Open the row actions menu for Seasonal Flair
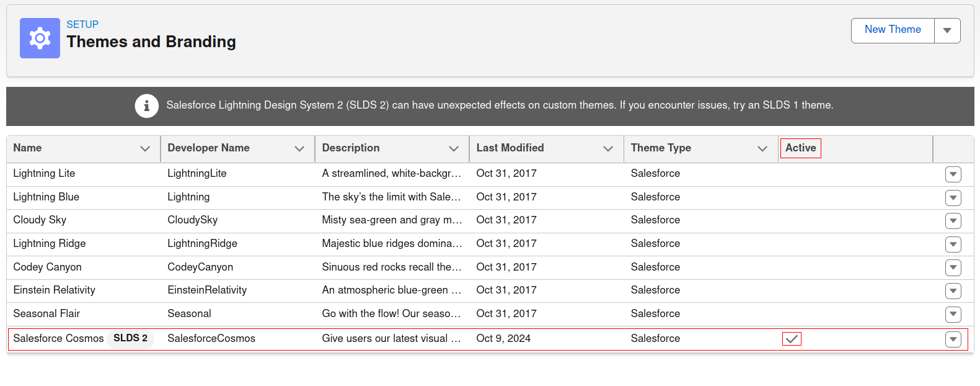 pos(953,315)
